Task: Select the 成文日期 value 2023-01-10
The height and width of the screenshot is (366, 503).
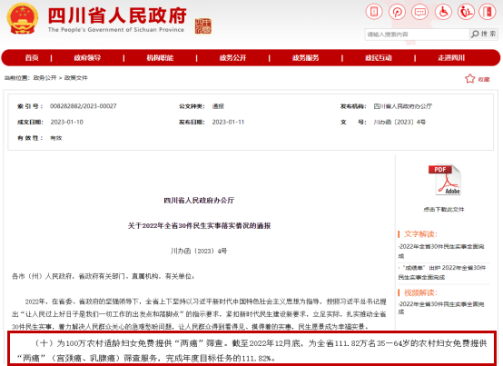Action: point(67,122)
